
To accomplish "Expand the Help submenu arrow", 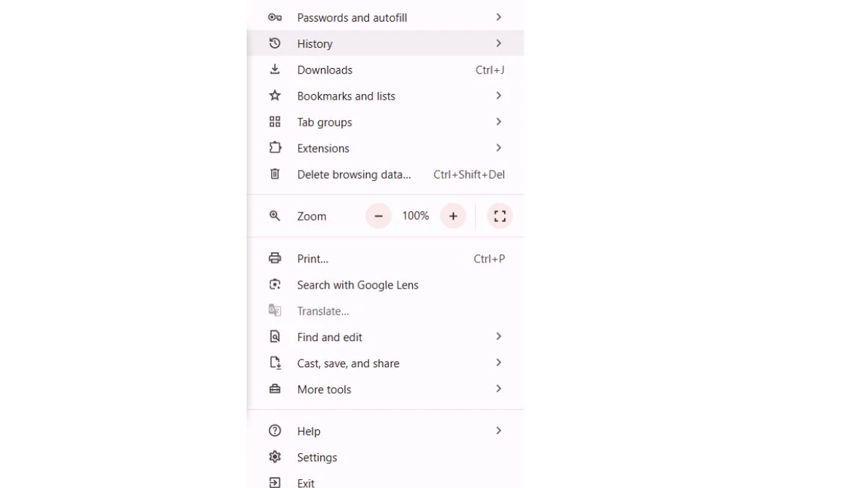I will tap(498, 431).
